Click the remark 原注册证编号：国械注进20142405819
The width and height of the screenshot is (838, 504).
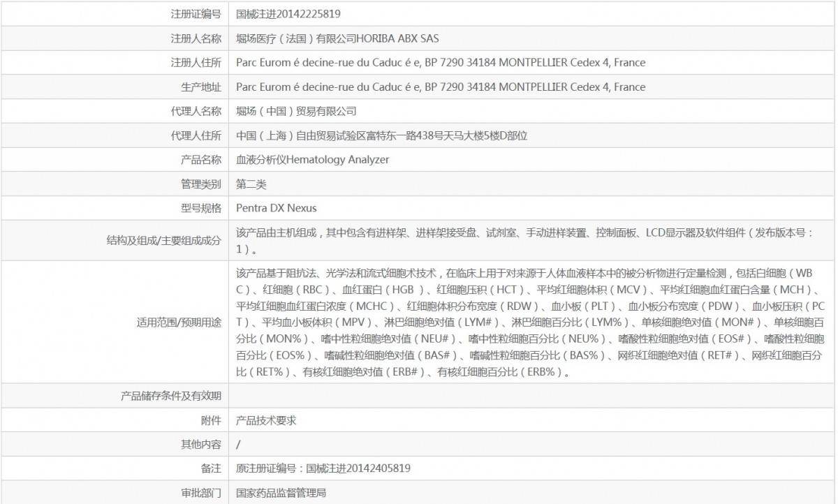point(323,468)
